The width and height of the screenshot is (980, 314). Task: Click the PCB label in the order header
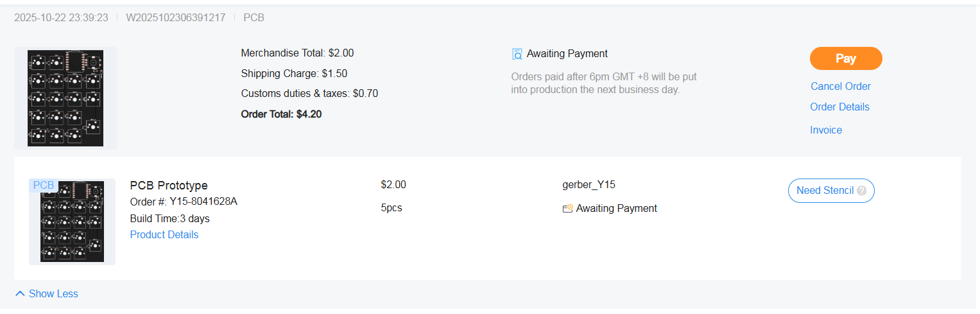[254, 17]
